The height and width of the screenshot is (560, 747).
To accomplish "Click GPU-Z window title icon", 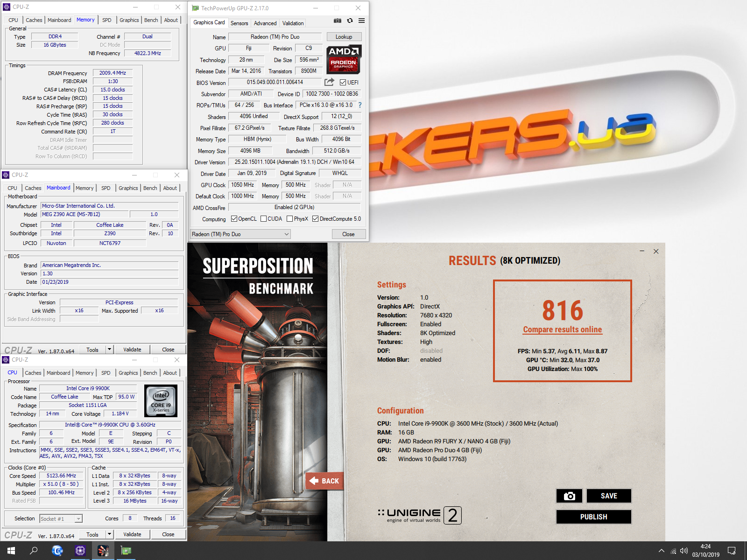I will coord(195,8).
